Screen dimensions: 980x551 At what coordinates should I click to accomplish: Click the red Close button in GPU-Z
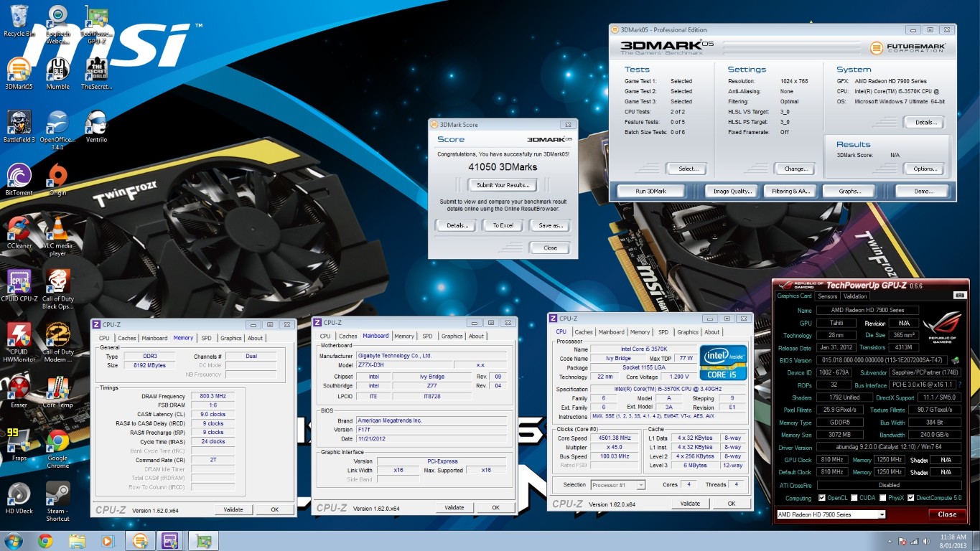click(x=947, y=514)
